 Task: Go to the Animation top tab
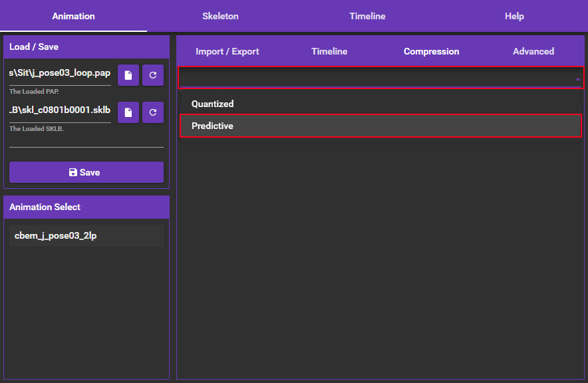coord(73,16)
